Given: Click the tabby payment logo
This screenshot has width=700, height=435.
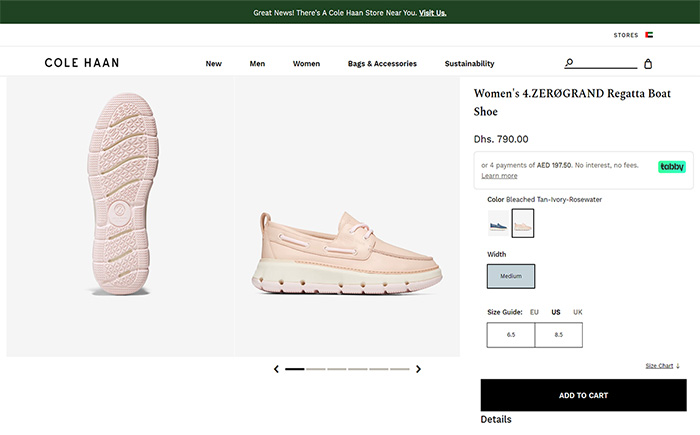Looking at the screenshot, I should pos(671,167).
